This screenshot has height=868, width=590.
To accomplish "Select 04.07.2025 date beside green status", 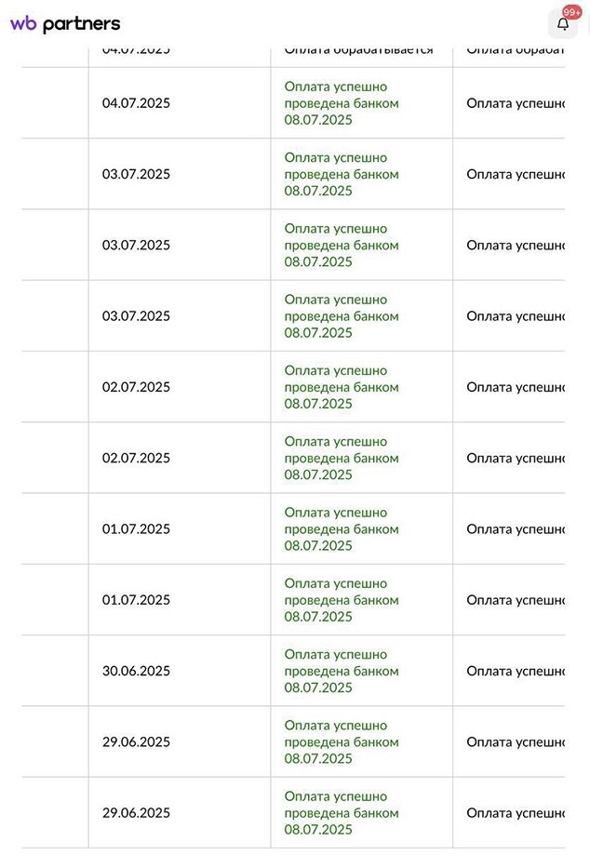I will pyautogui.click(x=136, y=103).
